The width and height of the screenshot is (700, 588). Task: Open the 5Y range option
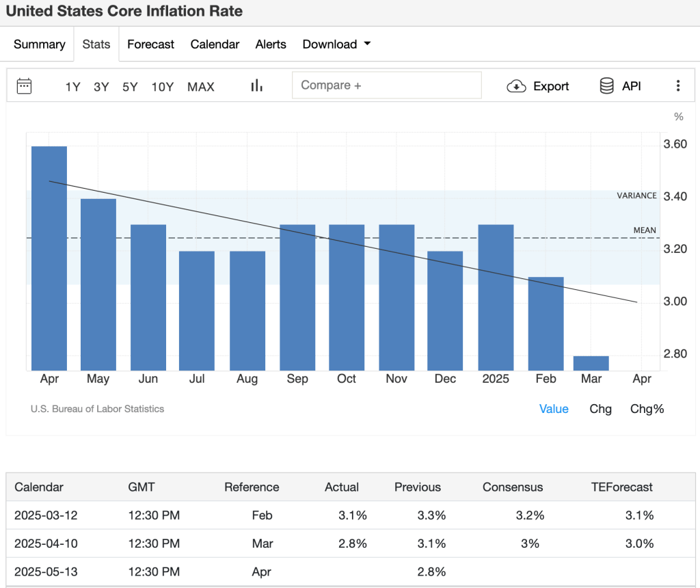coord(130,87)
